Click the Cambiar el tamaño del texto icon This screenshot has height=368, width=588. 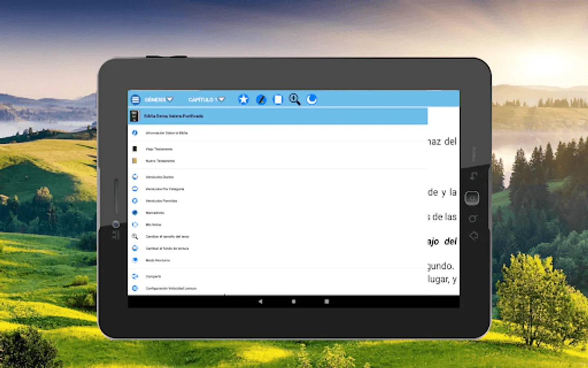135,236
